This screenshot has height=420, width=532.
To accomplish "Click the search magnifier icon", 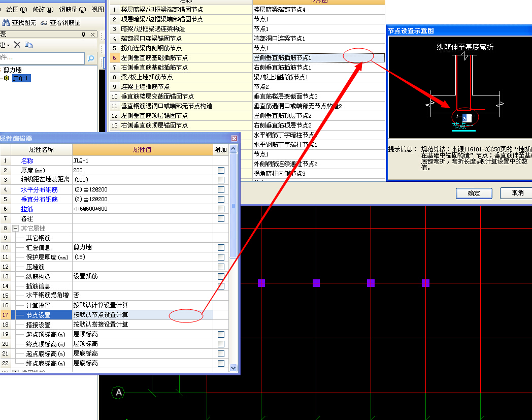I will [x=90, y=58].
